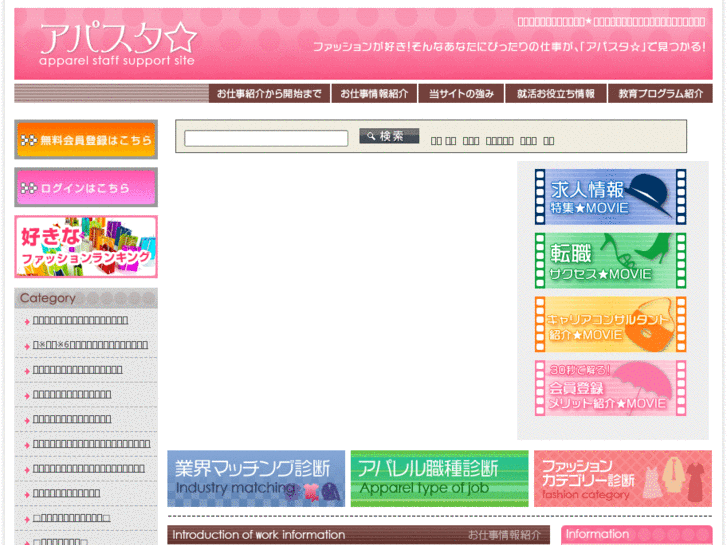Open the キャリアコンサルタント紹介★MOVIE banner

(x=610, y=324)
